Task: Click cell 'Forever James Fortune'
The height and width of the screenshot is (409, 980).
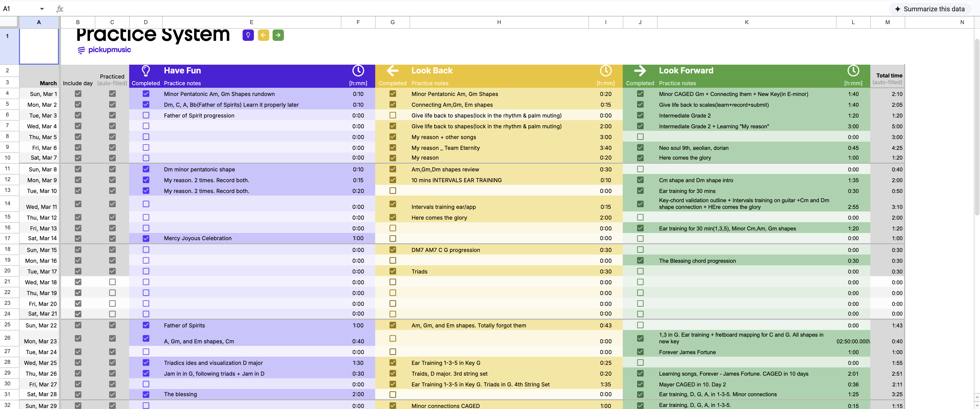Action: (747, 352)
